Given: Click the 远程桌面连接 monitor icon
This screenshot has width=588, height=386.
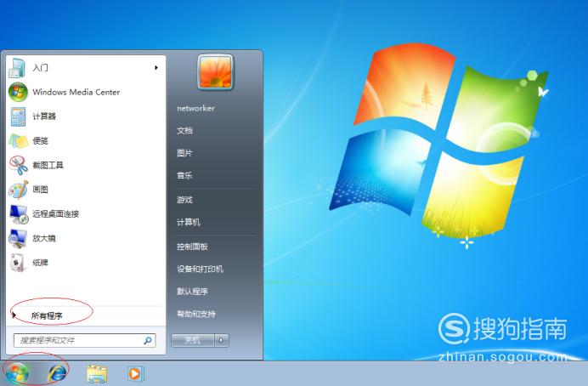Looking at the screenshot, I should click(x=19, y=214).
